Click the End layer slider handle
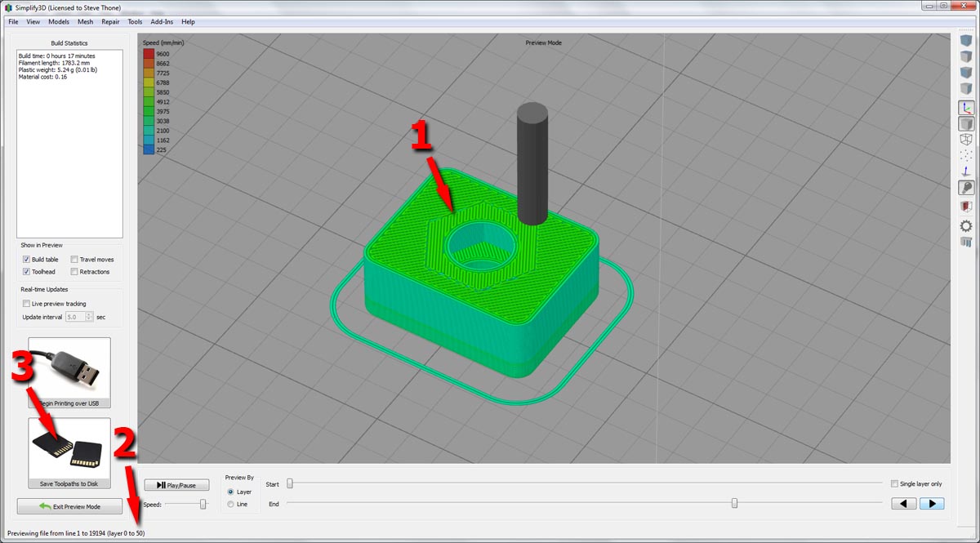This screenshot has width=980, height=543. (734, 504)
